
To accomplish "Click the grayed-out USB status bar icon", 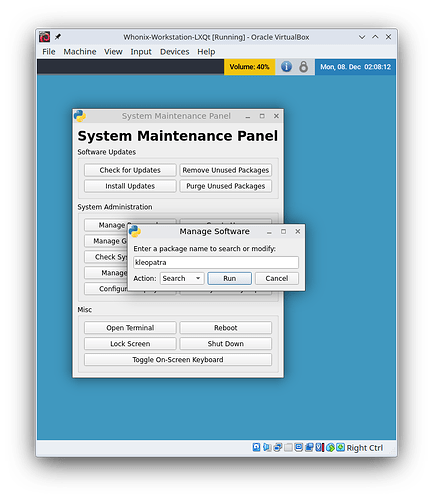I will [x=288, y=447].
